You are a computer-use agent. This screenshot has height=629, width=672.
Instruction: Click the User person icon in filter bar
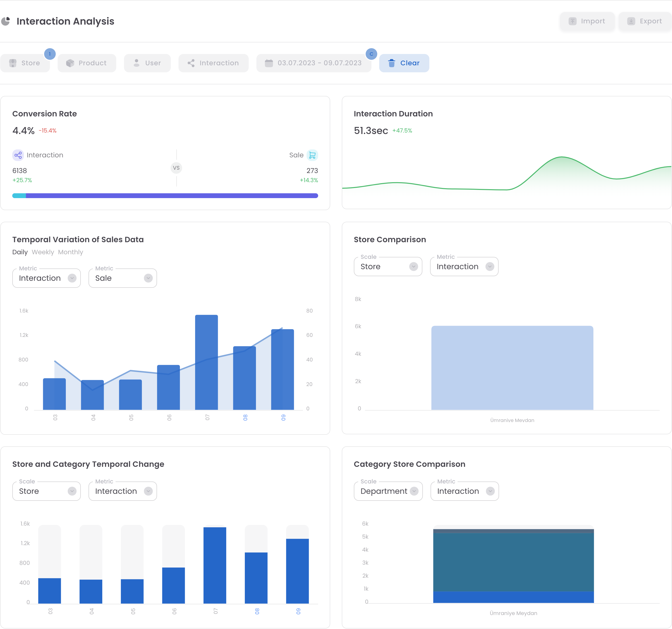pyautogui.click(x=137, y=63)
